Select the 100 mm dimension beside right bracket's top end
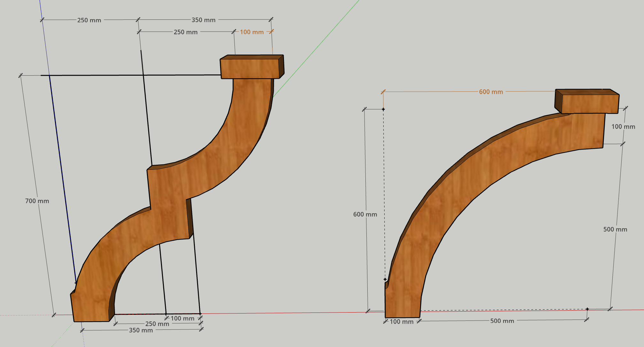Screen dimensions: 644x347 [x=623, y=127]
